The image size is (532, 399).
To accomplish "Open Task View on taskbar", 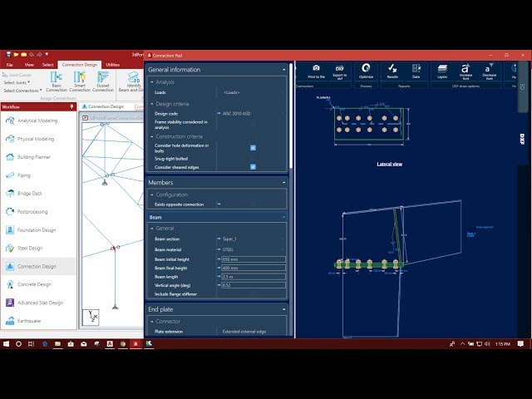I will pos(32,343).
